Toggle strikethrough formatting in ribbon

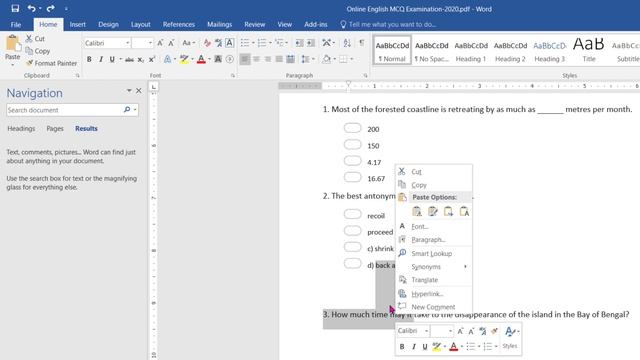[129, 60]
